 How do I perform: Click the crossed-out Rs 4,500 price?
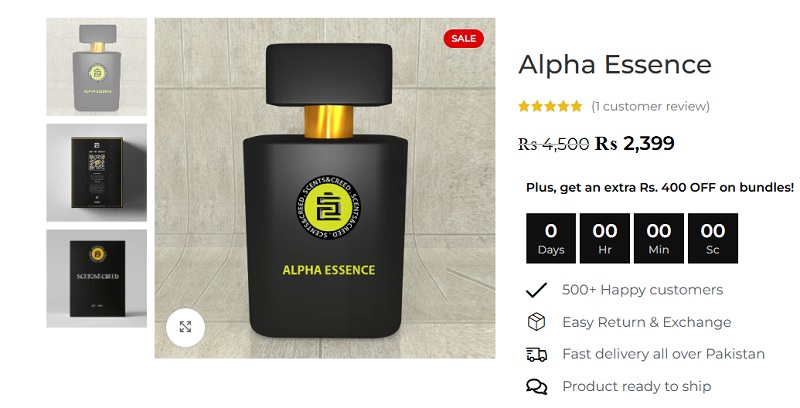[554, 144]
